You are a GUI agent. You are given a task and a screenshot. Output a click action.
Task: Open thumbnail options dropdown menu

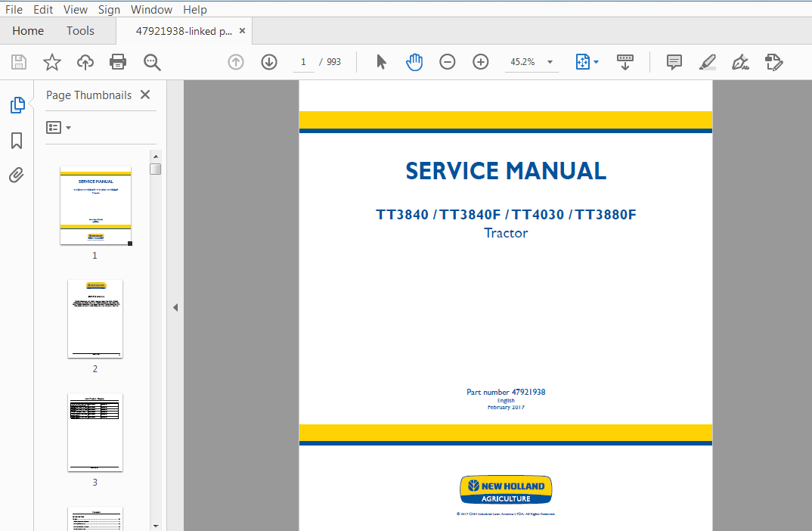(x=58, y=127)
